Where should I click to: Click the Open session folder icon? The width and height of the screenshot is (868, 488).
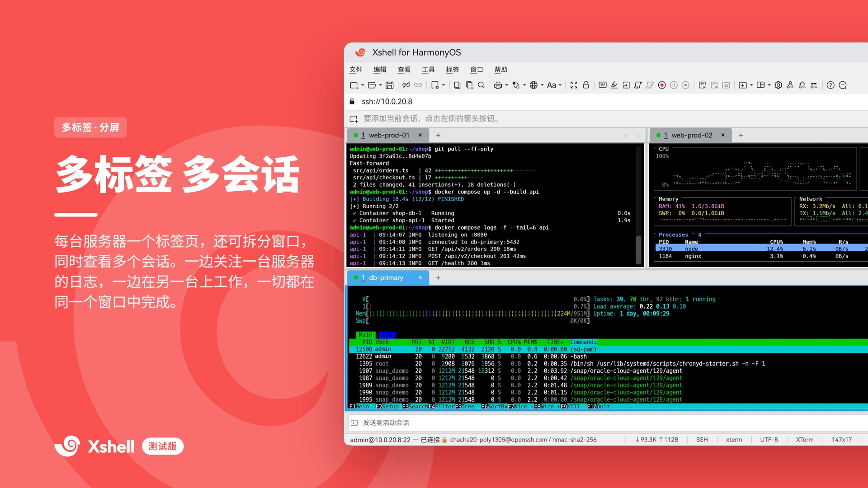click(372, 85)
